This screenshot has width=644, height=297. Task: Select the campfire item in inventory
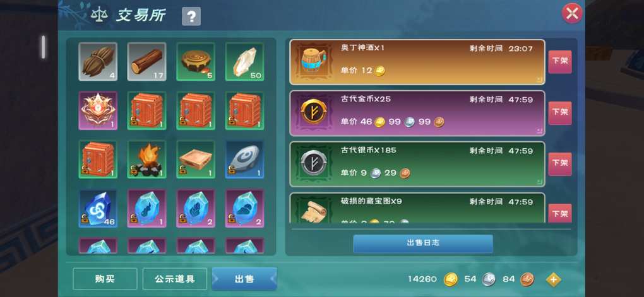pyautogui.click(x=146, y=160)
